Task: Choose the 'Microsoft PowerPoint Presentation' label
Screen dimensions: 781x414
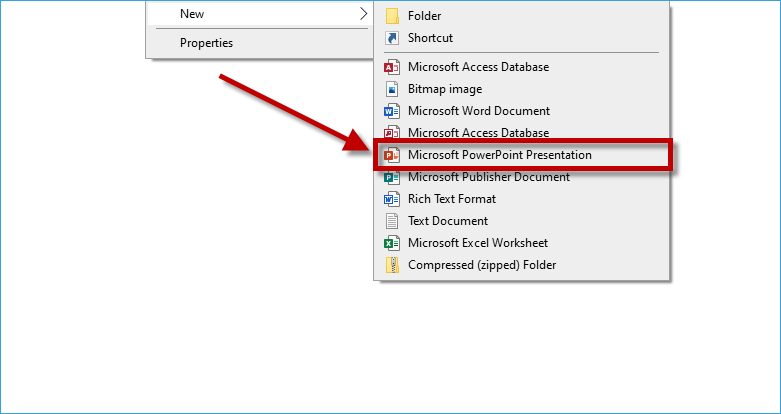Action: tap(500, 155)
